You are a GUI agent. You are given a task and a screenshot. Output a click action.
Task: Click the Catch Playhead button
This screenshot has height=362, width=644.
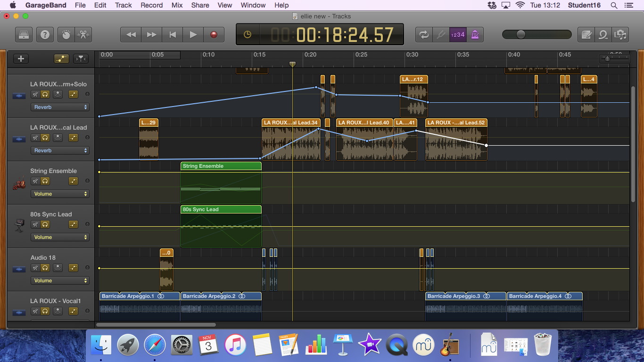tap(81, 59)
